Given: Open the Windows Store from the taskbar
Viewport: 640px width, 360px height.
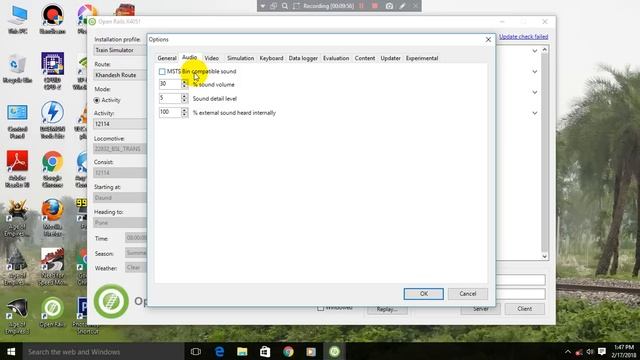Looking at the screenshot, I should point(265,351).
